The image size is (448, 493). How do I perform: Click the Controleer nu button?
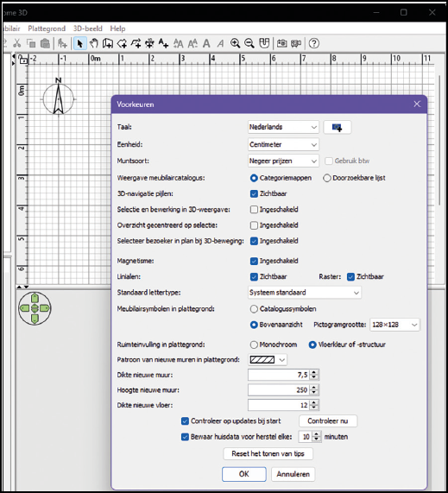pyautogui.click(x=328, y=421)
